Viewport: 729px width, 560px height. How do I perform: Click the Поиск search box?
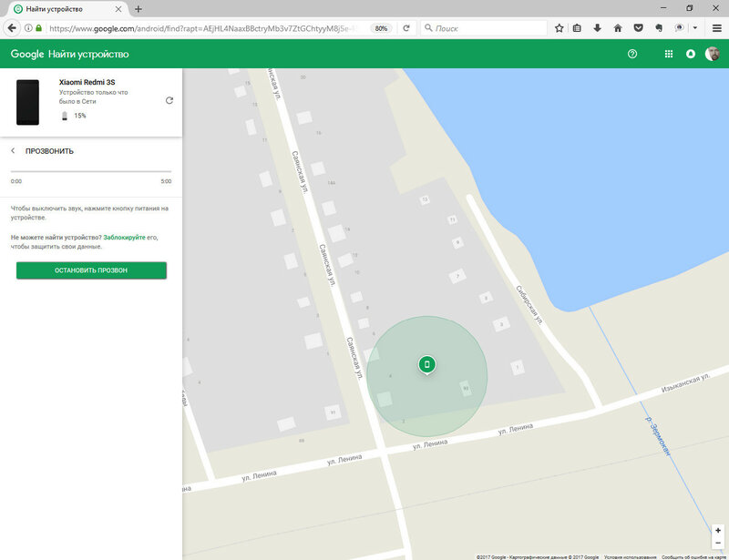point(484,28)
